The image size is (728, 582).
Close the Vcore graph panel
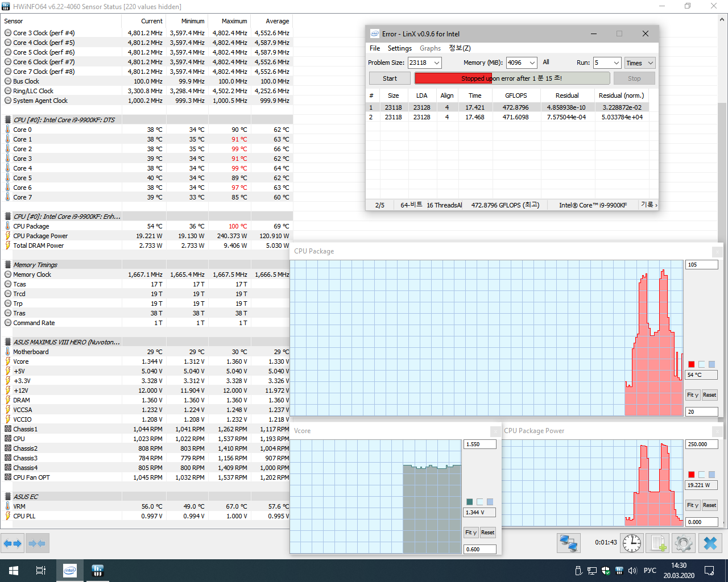[496, 431]
